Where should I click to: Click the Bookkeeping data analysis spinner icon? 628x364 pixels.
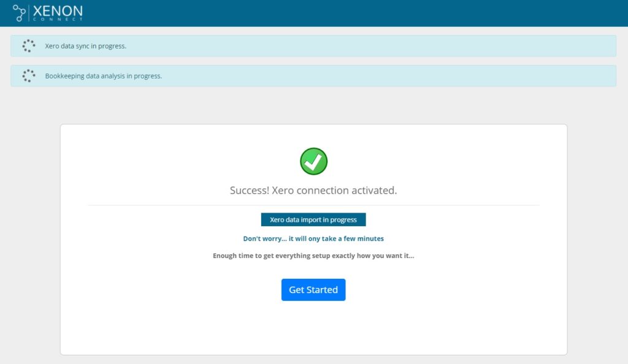pos(29,76)
